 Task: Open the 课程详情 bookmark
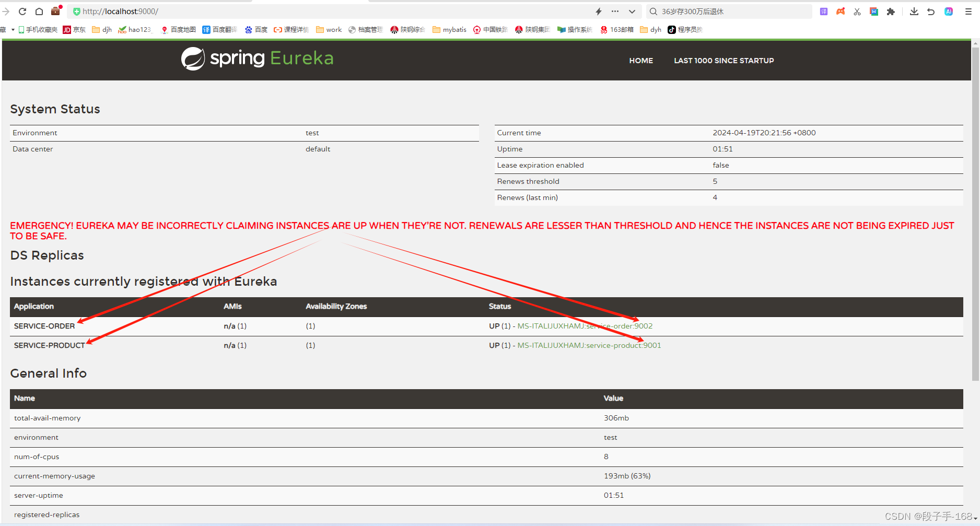[x=291, y=30]
